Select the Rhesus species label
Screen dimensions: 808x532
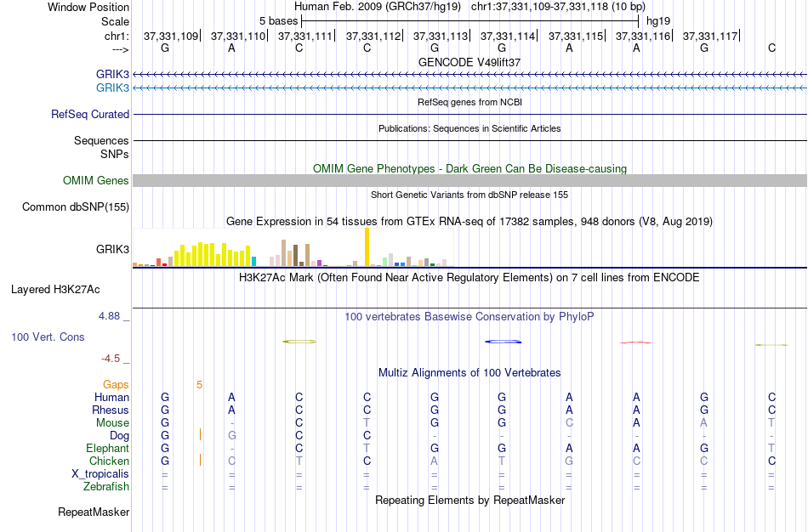[x=111, y=410]
